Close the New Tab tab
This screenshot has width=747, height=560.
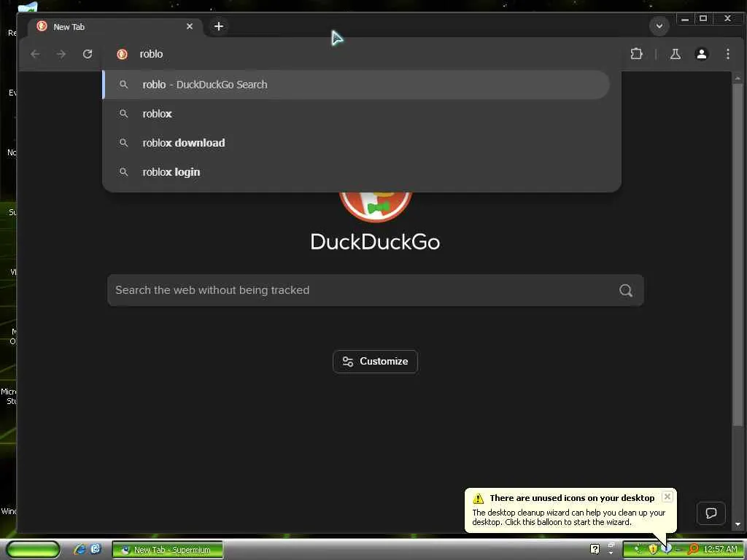click(x=190, y=26)
